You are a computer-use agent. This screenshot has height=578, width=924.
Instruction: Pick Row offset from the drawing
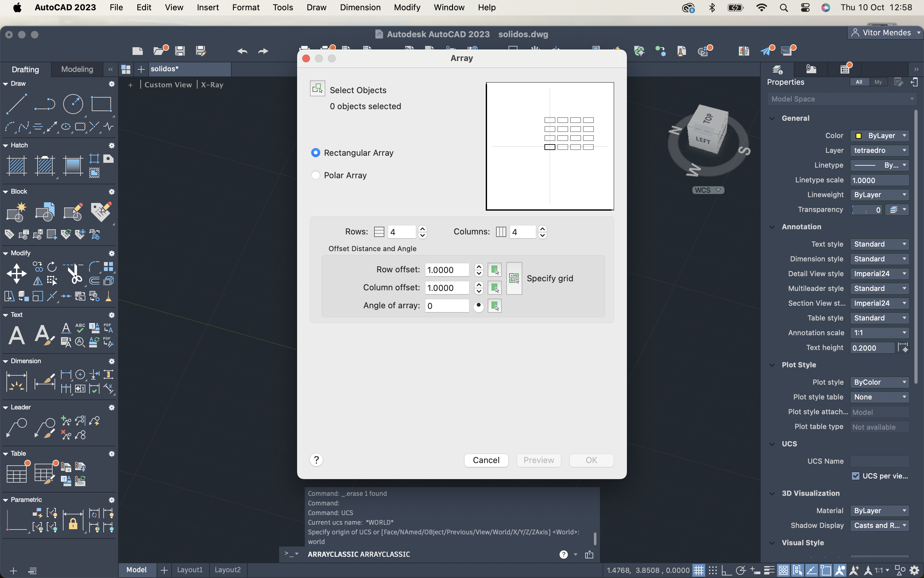click(x=494, y=270)
